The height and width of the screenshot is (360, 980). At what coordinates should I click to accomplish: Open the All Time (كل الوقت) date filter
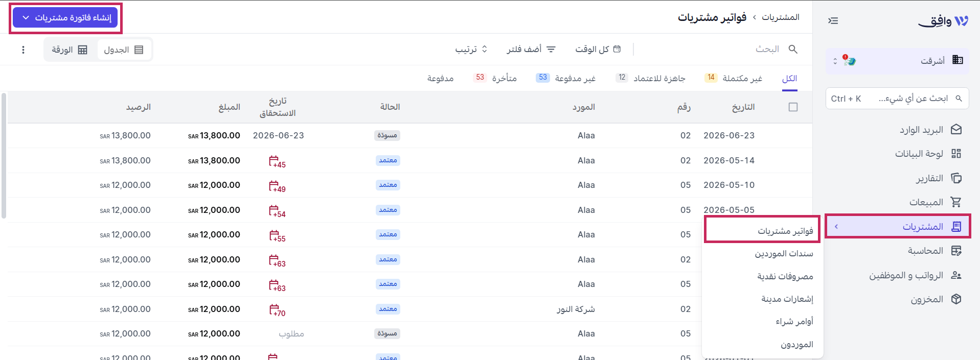(598, 49)
